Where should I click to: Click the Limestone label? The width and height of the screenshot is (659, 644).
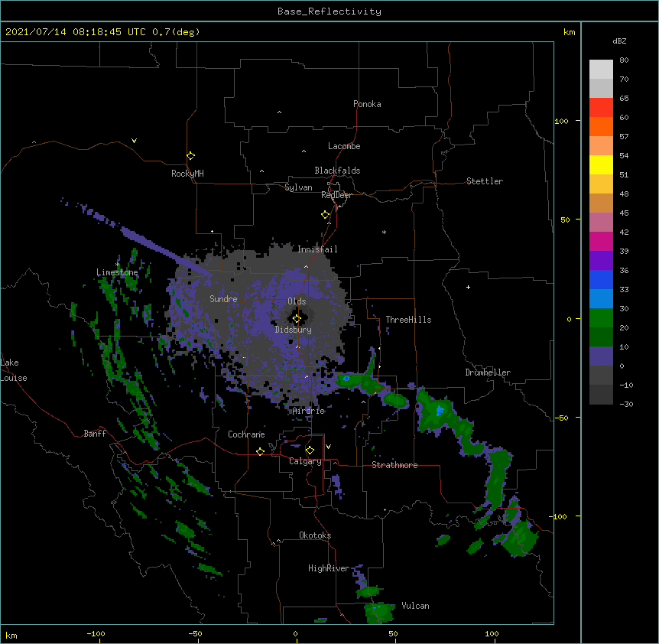(117, 272)
